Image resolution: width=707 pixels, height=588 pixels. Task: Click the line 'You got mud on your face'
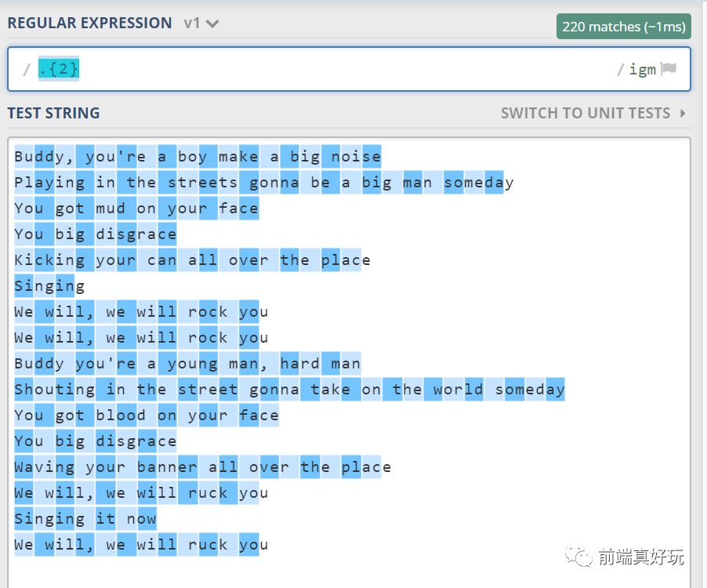point(136,209)
